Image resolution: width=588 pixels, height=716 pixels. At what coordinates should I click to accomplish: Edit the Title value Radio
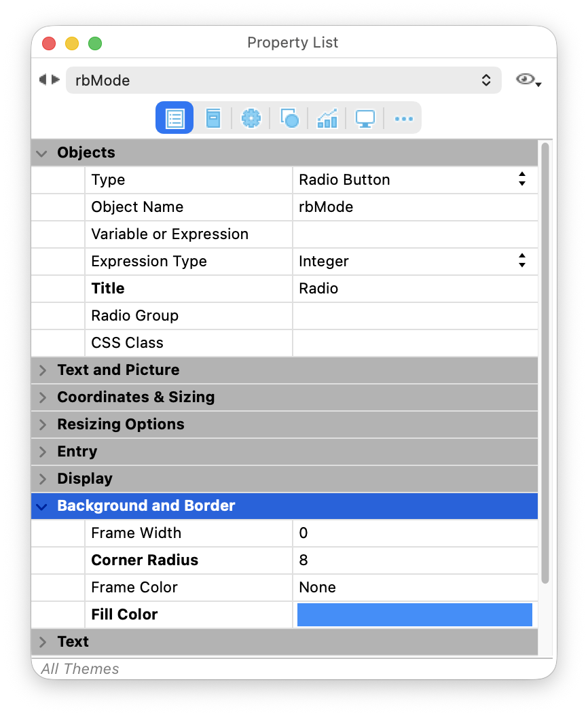point(415,289)
